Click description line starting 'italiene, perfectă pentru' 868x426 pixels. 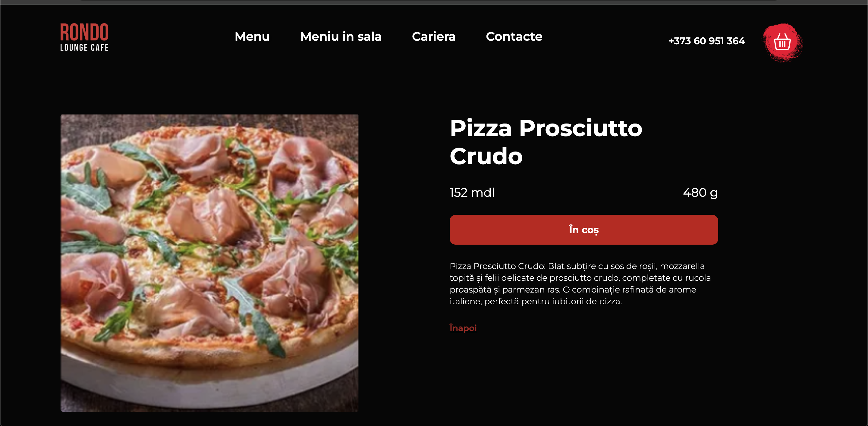tap(536, 301)
